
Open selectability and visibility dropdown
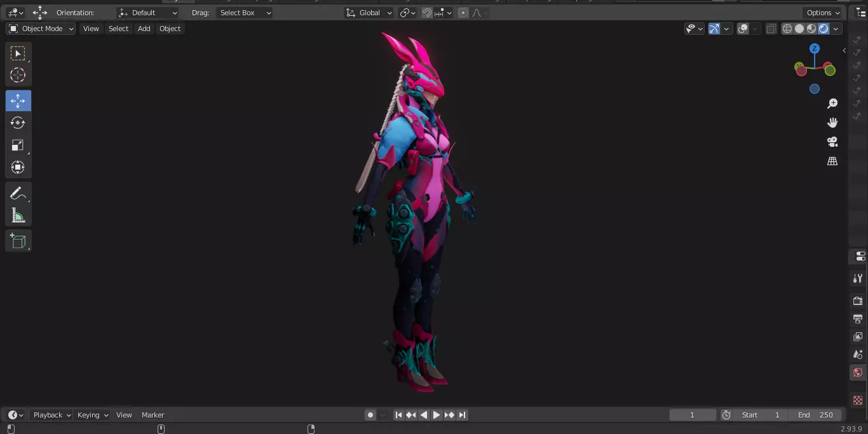pyautogui.click(x=694, y=29)
